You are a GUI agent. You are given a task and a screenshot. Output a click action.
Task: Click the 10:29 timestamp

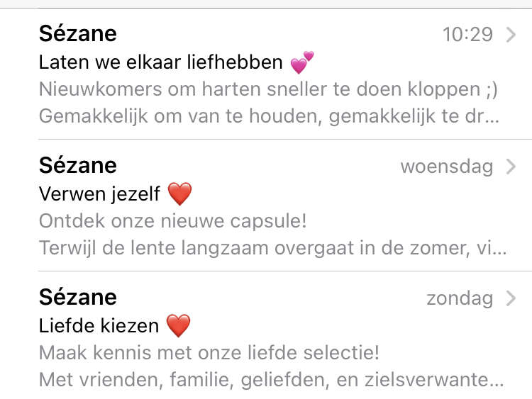click(x=467, y=35)
